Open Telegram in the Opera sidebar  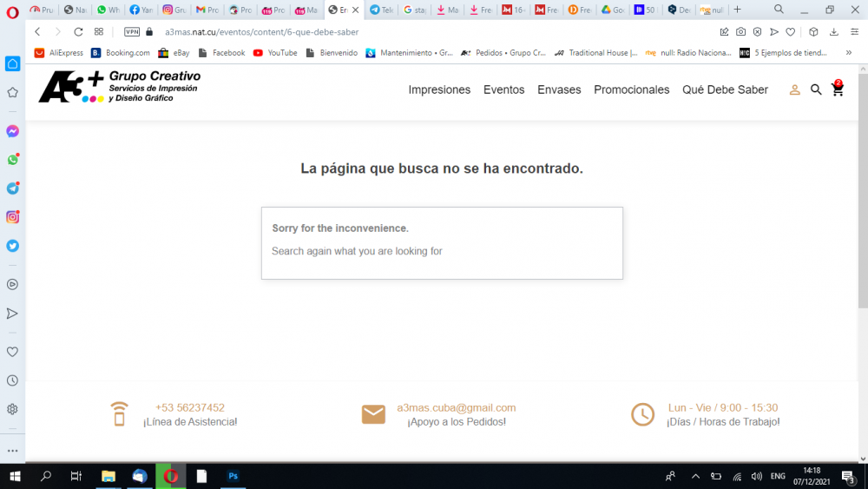coord(12,188)
